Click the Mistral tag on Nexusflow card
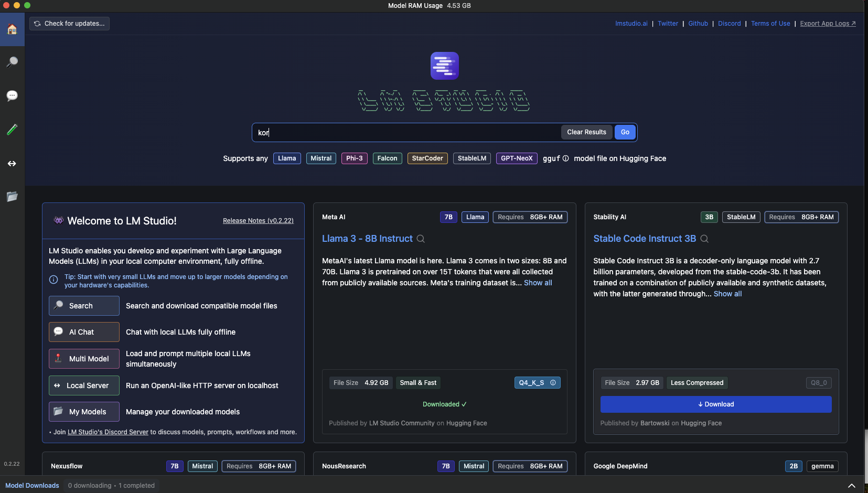868x493 pixels. point(202,466)
